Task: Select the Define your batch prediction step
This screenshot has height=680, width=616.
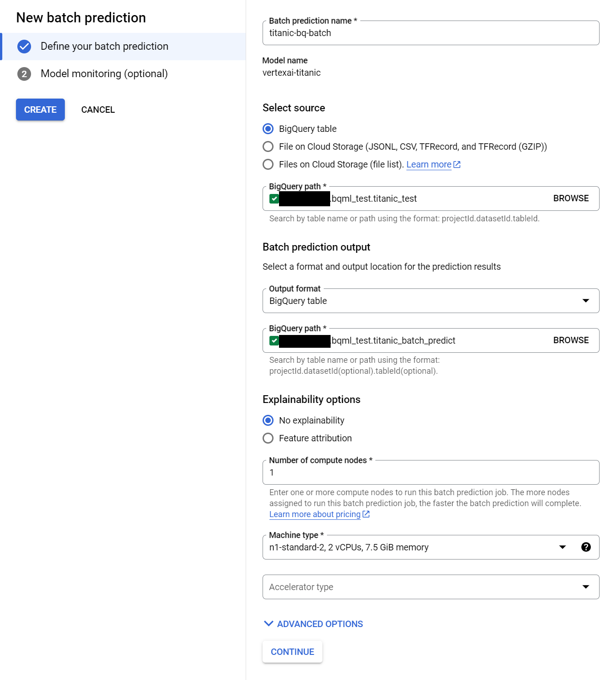Action: pos(105,46)
